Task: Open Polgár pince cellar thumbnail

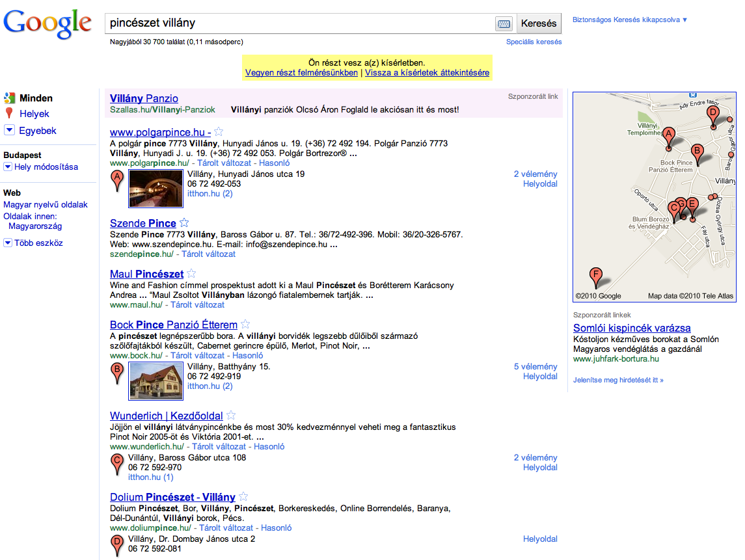Action: pos(156,189)
